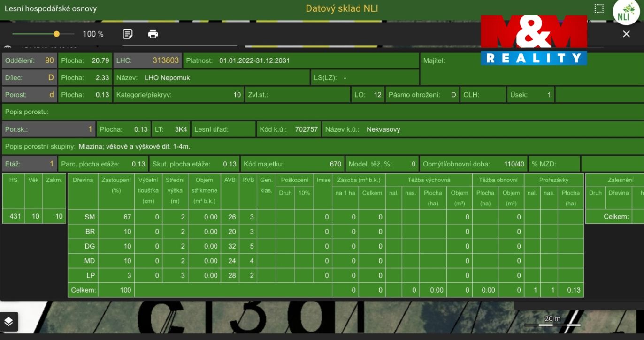Click the Celkem totals row label
Image resolution: width=644 pixels, height=340 pixels.
point(83,290)
